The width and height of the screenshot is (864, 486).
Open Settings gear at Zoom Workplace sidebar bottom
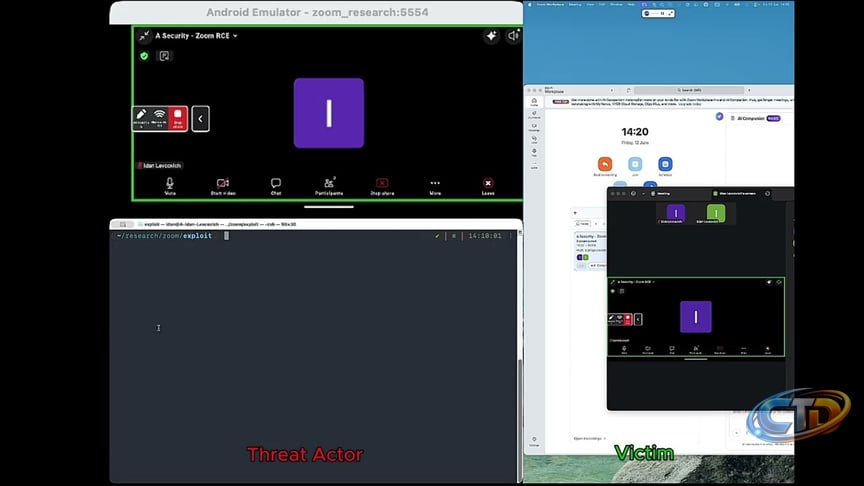534,441
